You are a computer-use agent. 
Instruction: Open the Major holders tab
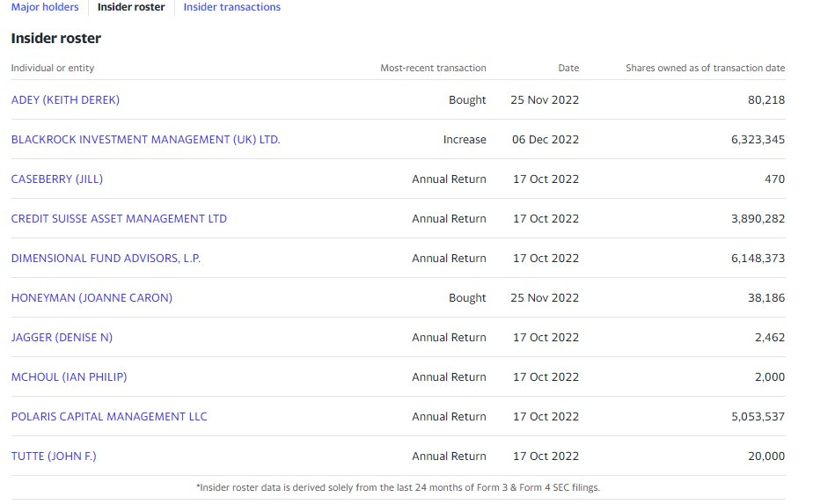click(x=45, y=7)
